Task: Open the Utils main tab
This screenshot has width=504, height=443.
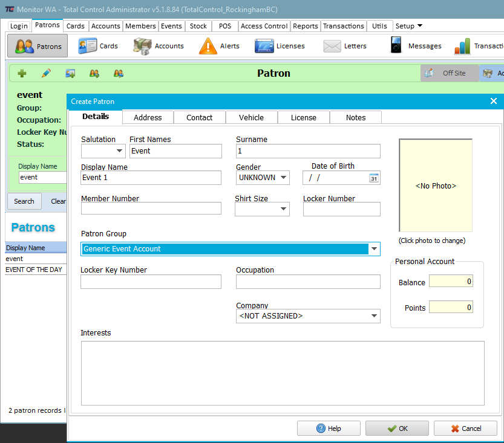Action: coord(379,26)
